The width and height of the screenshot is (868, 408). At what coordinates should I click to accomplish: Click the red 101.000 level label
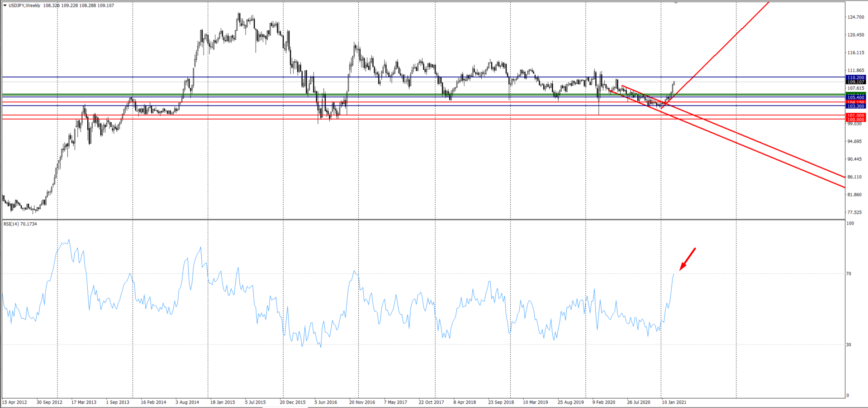pyautogui.click(x=855, y=116)
